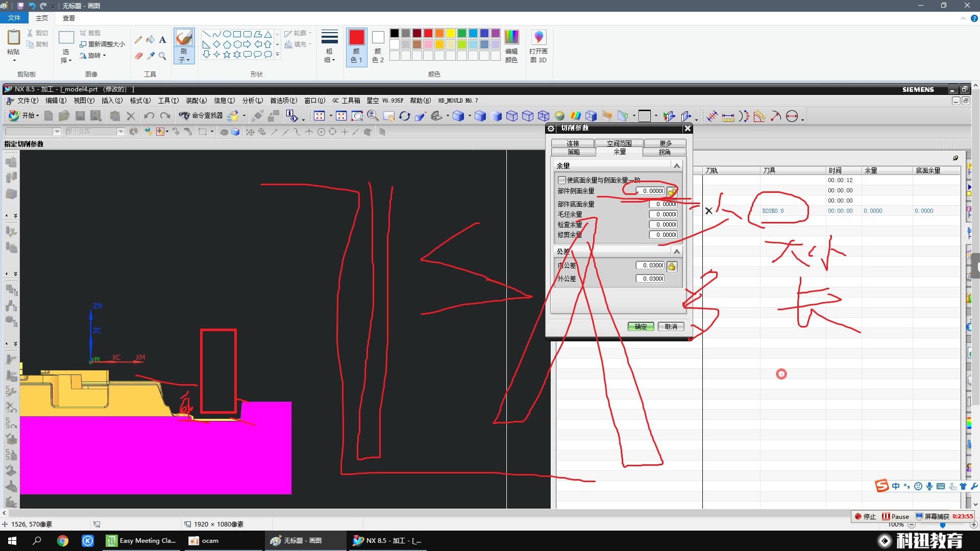This screenshot has width=980, height=551.
Task: Select the Paint bucket fill tool
Action: (151, 40)
